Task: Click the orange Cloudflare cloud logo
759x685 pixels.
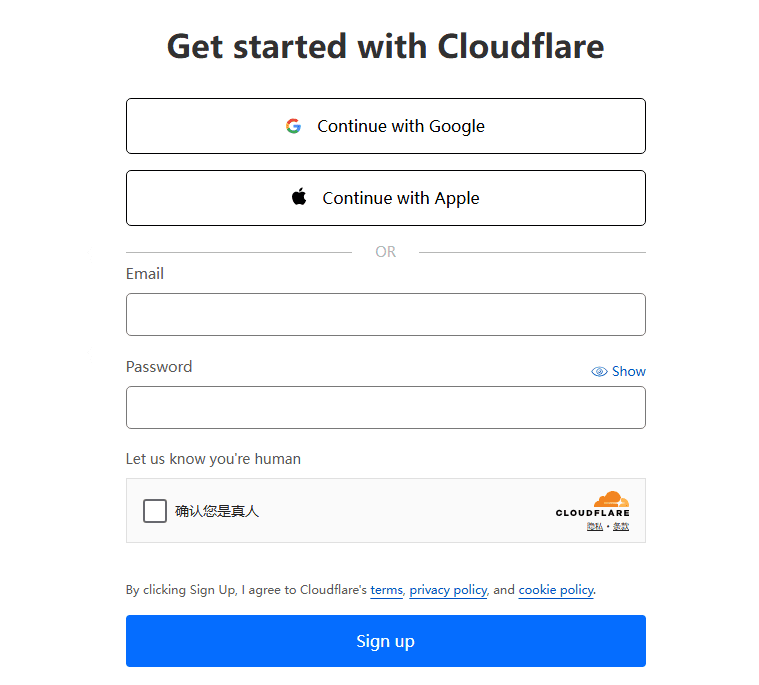Action: click(610, 499)
